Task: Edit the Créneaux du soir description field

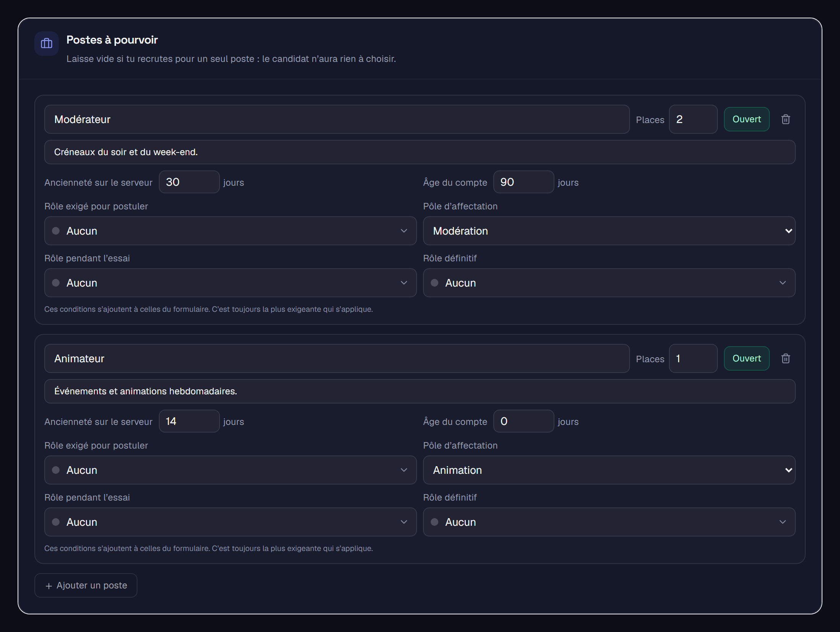Action: coord(420,152)
